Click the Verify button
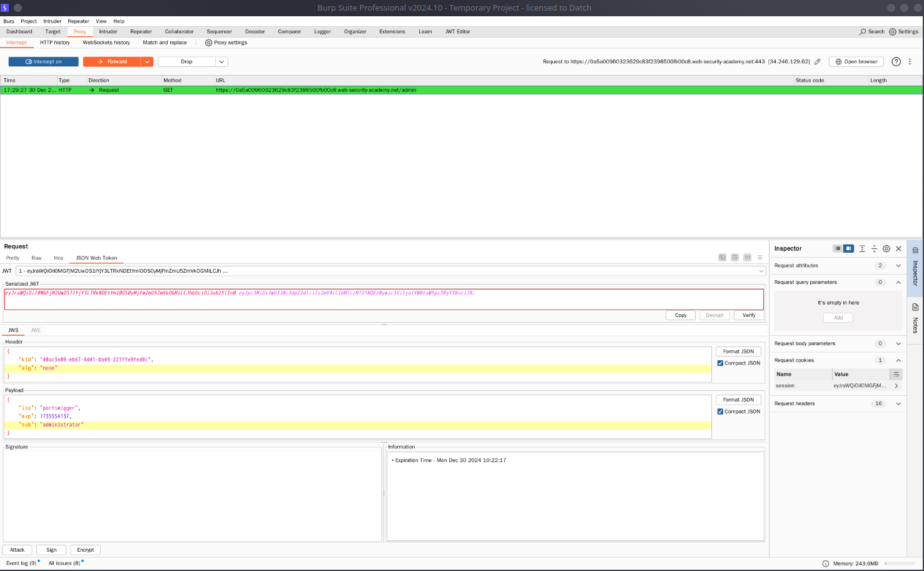The image size is (924, 571). coord(749,315)
